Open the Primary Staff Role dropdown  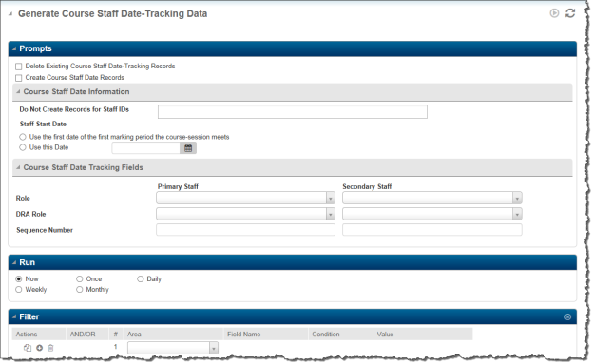tap(245, 198)
